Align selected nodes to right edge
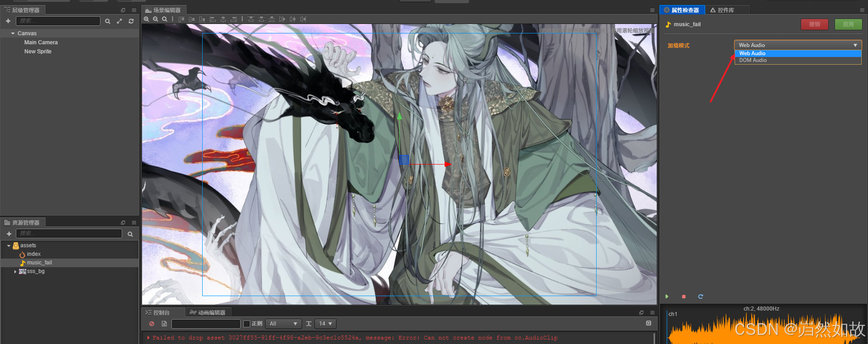The height and width of the screenshot is (344, 868). pos(233,19)
